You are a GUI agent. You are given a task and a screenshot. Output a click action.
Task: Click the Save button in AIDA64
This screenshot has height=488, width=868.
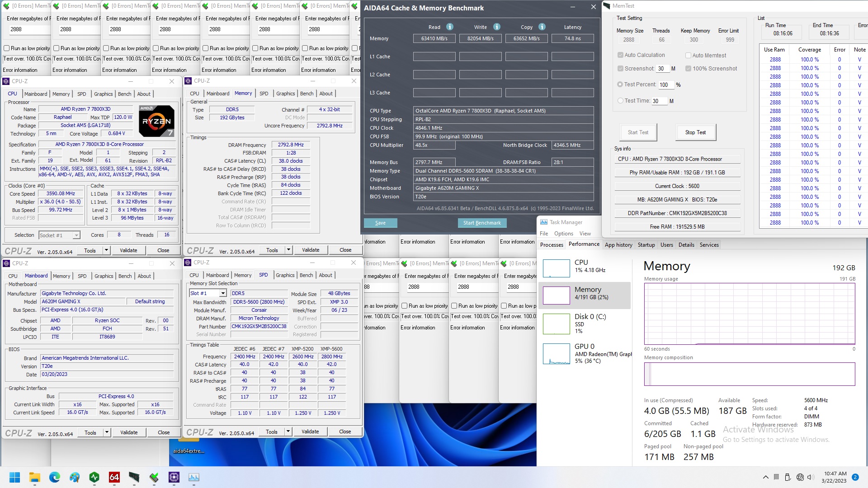pos(380,222)
